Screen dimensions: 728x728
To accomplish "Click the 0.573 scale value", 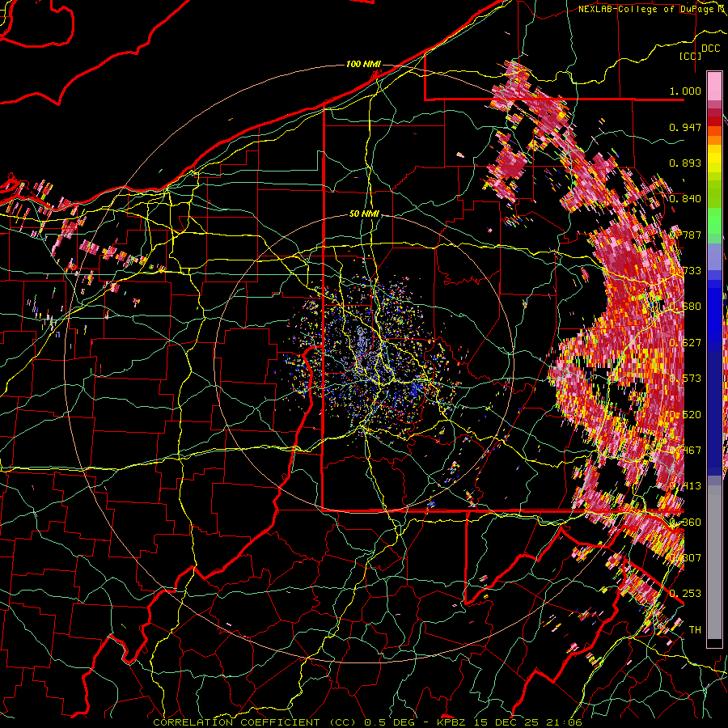I will [x=685, y=379].
